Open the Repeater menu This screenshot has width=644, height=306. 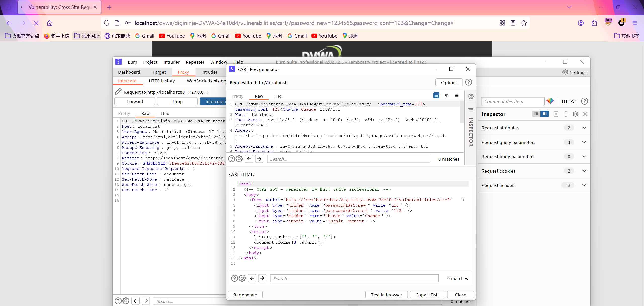click(195, 62)
